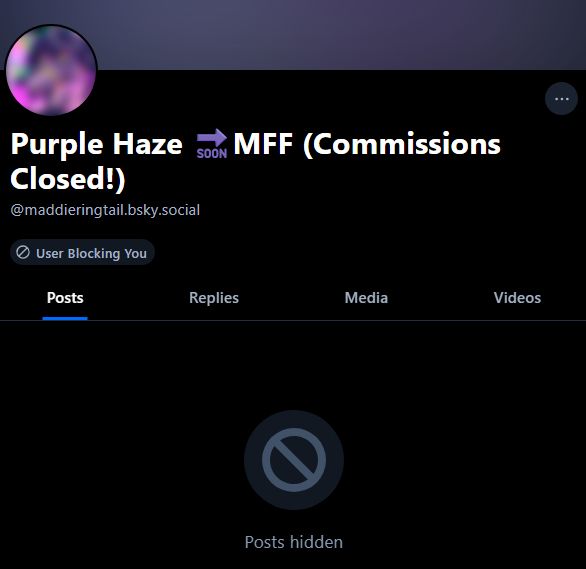Select the Posts tab
The image size is (586, 569).
65,298
